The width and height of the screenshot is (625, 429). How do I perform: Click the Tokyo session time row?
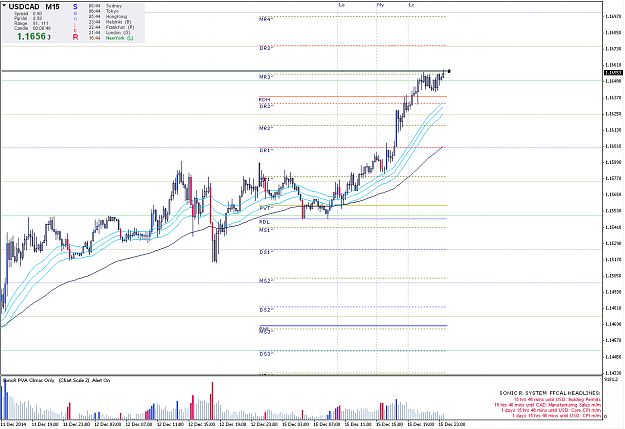104,11
